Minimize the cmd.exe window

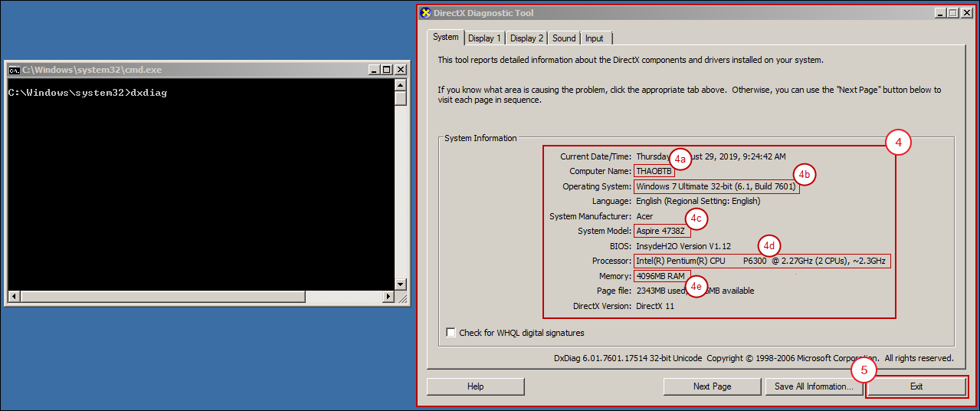tap(375, 70)
